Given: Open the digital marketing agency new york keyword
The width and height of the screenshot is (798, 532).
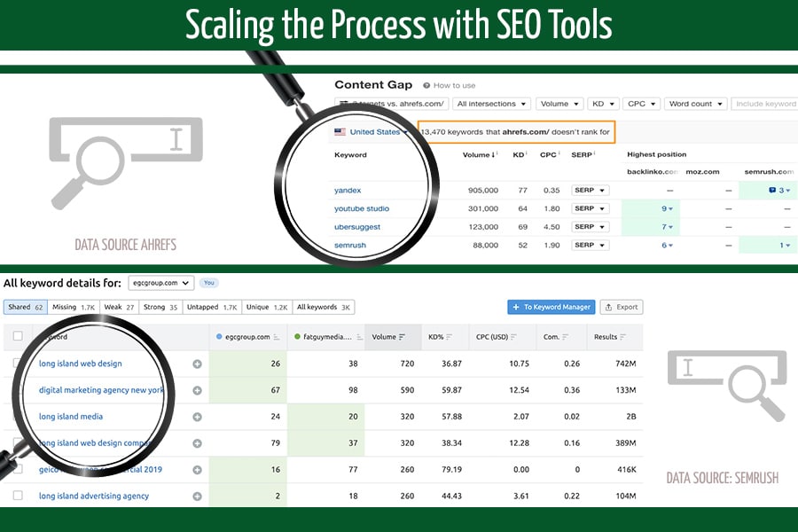Looking at the screenshot, I should tap(101, 390).
